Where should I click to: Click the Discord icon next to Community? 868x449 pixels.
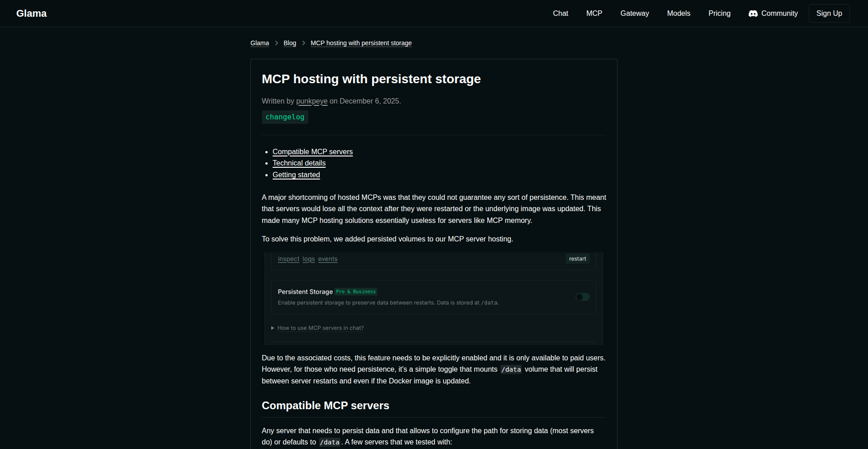(753, 14)
